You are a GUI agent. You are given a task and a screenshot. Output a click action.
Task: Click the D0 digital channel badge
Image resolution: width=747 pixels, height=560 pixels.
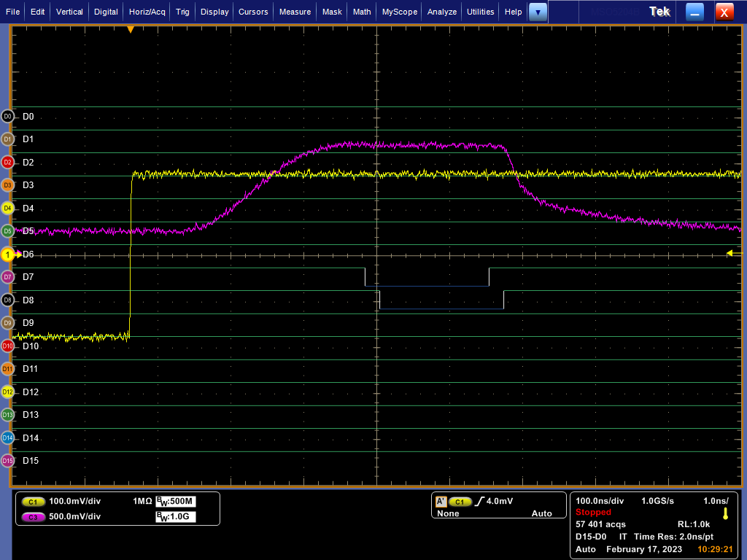tap(8, 116)
